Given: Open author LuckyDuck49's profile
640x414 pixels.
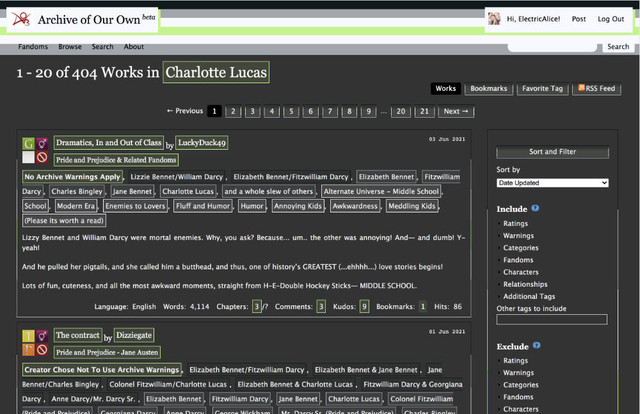Looking at the screenshot, I should (202, 142).
